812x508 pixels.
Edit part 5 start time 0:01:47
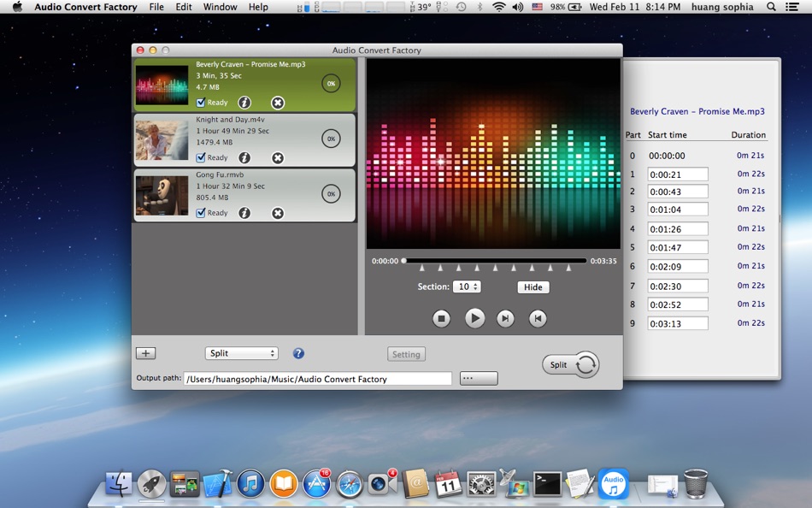coord(677,247)
